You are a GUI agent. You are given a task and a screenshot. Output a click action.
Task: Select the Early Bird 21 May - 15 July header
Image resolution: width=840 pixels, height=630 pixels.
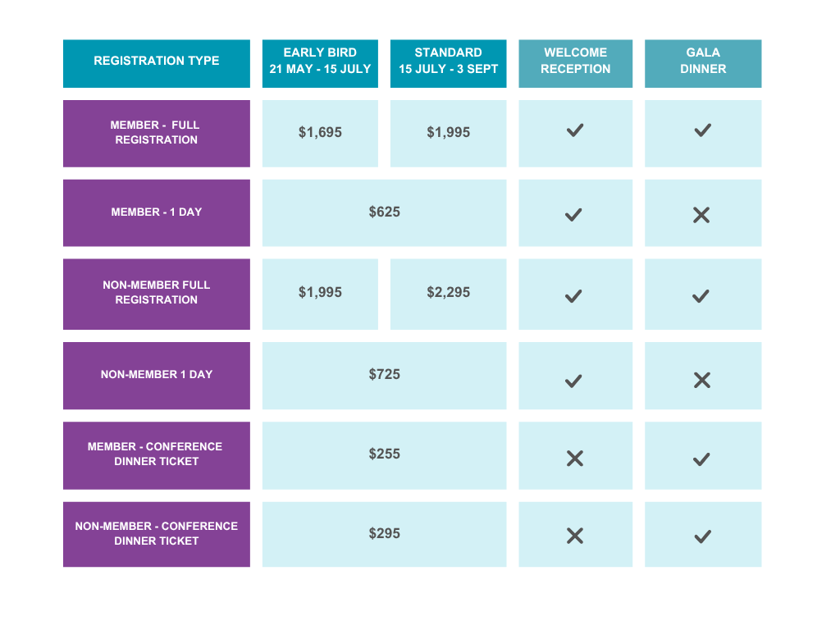click(320, 63)
